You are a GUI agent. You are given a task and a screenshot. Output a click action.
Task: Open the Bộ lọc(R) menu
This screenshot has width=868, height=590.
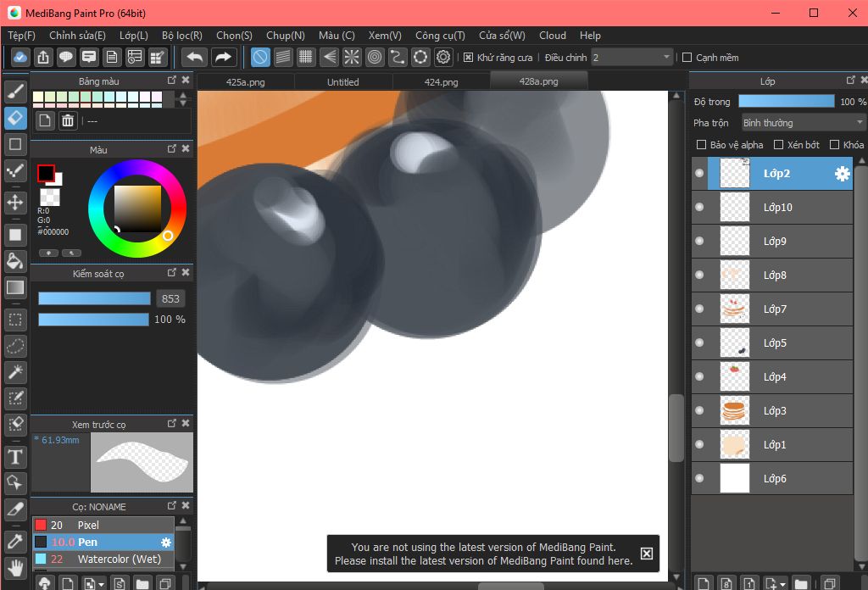[x=182, y=36]
